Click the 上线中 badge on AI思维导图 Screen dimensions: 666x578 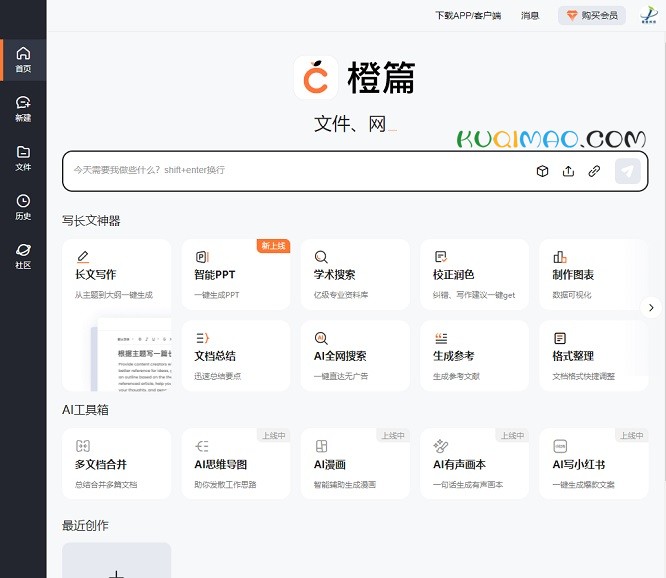click(x=274, y=435)
